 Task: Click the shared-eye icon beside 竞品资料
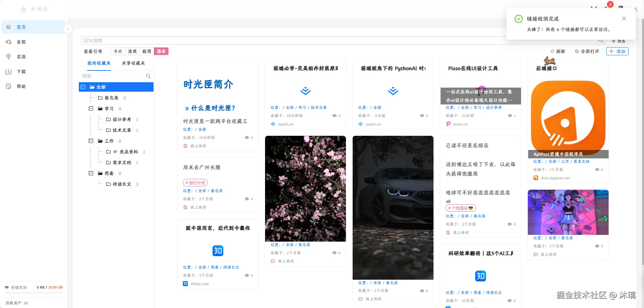[x=115, y=152]
